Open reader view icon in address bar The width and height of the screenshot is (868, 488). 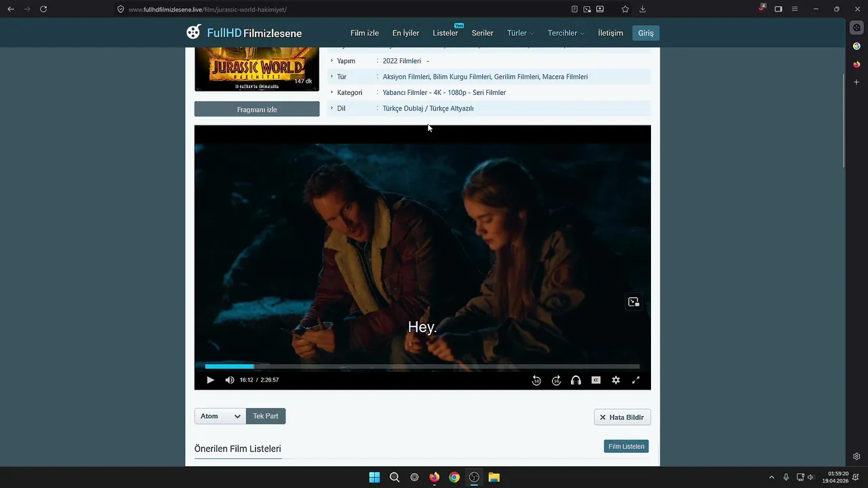(x=574, y=9)
